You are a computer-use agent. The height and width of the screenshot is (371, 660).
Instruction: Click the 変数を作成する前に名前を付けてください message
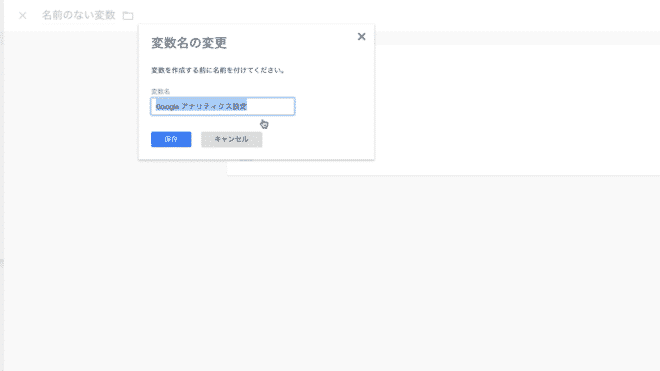(x=218, y=70)
